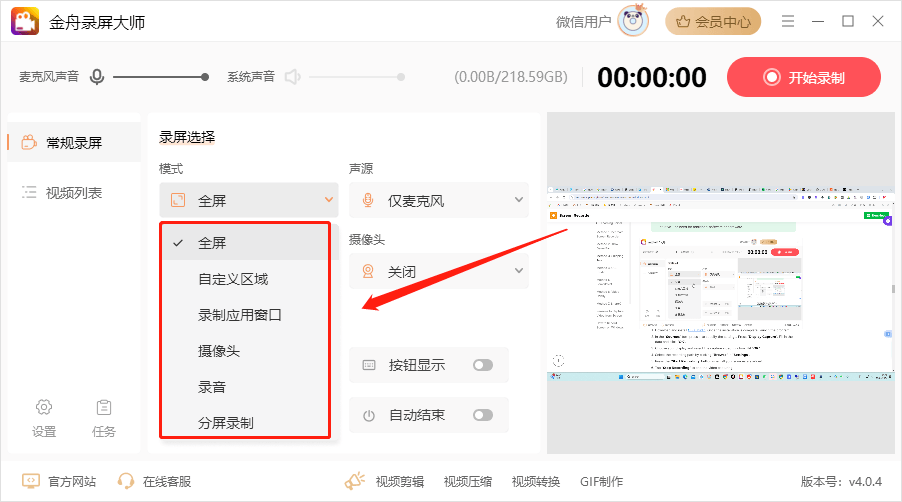Adjust the 麦克风声音 volume slider handle
This screenshot has width=902, height=502.
coord(205,77)
